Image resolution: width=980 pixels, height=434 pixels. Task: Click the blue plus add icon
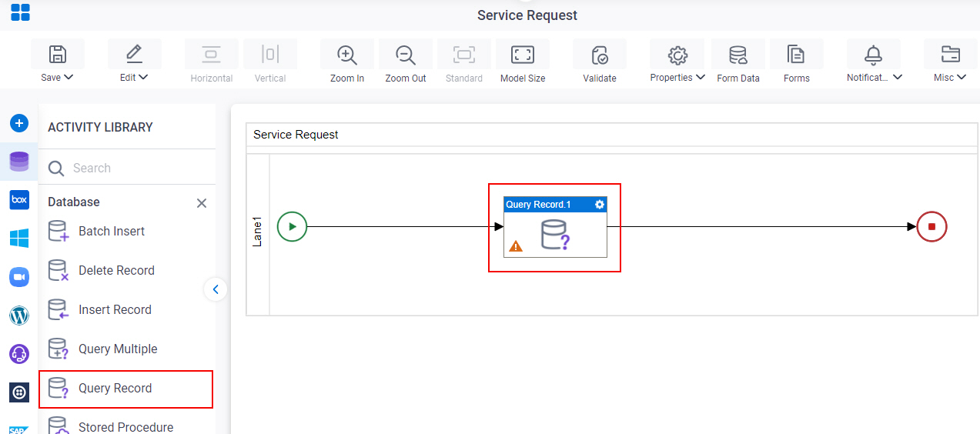pos(19,122)
